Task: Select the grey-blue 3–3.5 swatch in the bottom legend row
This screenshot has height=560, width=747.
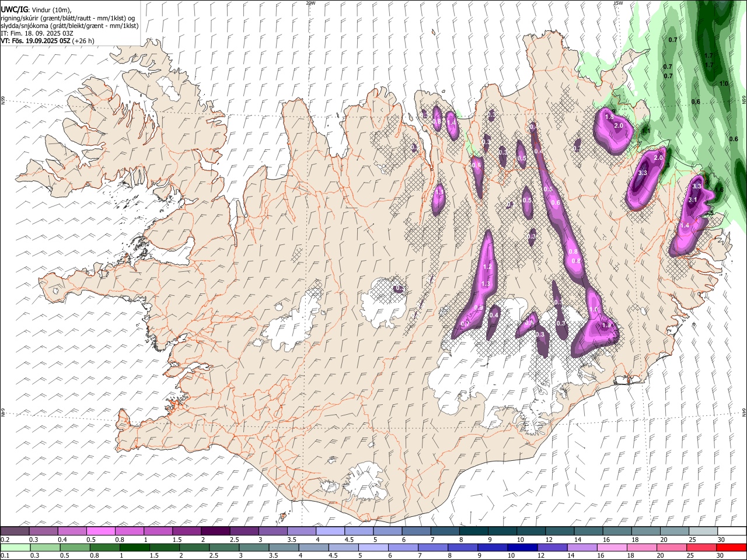Action: [x=253, y=547]
